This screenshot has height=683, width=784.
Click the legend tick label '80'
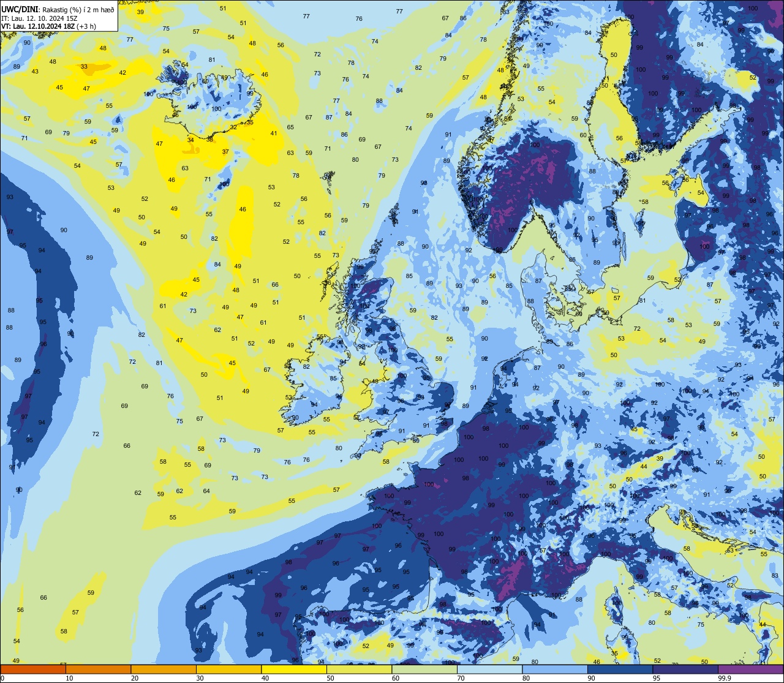[x=526, y=678]
